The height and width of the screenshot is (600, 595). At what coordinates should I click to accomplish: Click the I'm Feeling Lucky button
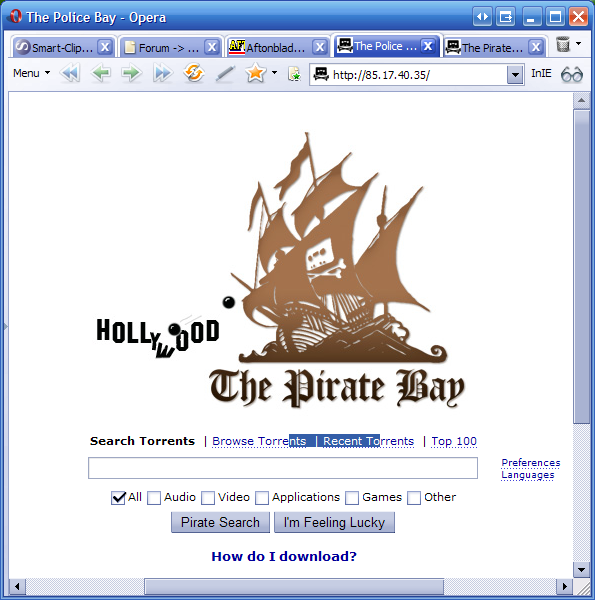(x=334, y=522)
